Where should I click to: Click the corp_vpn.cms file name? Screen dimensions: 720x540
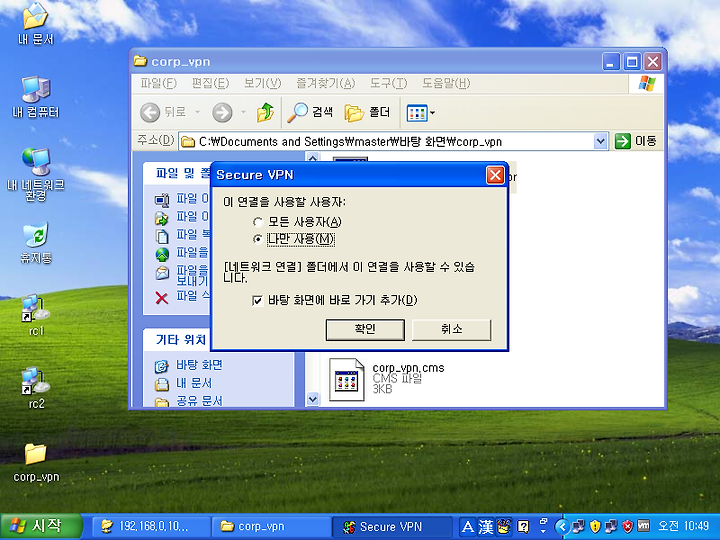tap(408, 368)
